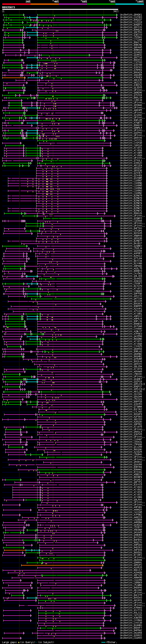
Task: Click the cyan ~100% identity legend swatch
Action: tap(130, 4)
